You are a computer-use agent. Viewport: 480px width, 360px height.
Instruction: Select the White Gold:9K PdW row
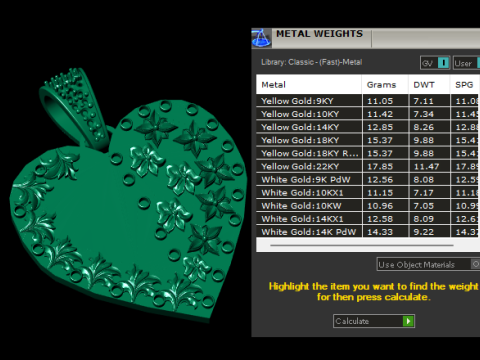[x=368, y=179]
